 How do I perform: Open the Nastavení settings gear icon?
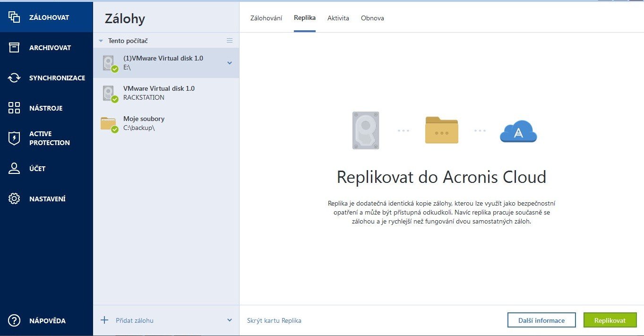tap(14, 199)
